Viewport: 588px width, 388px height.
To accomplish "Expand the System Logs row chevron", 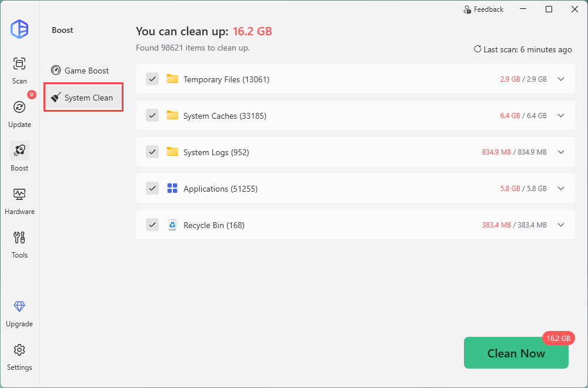I will [x=560, y=152].
